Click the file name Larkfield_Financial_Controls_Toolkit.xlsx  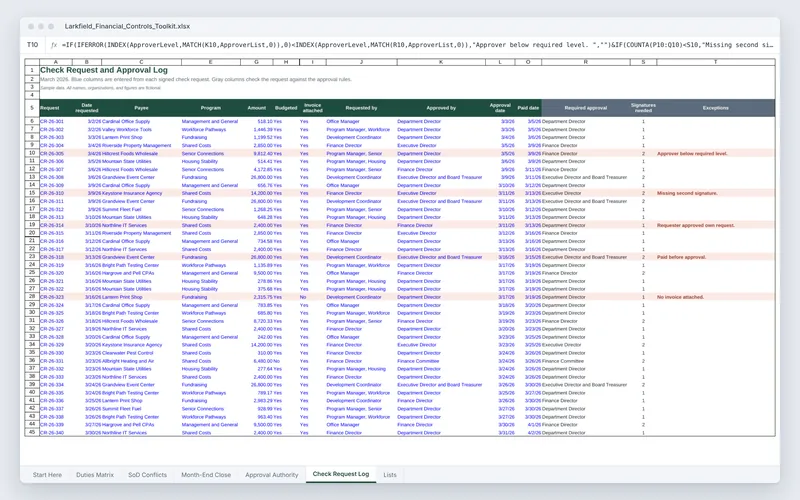point(127,26)
